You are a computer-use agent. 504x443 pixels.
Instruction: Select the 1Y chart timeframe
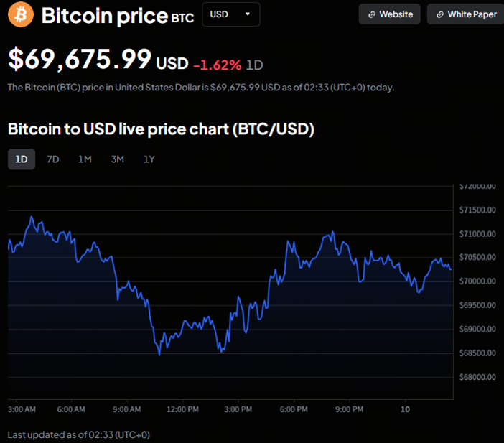click(149, 159)
